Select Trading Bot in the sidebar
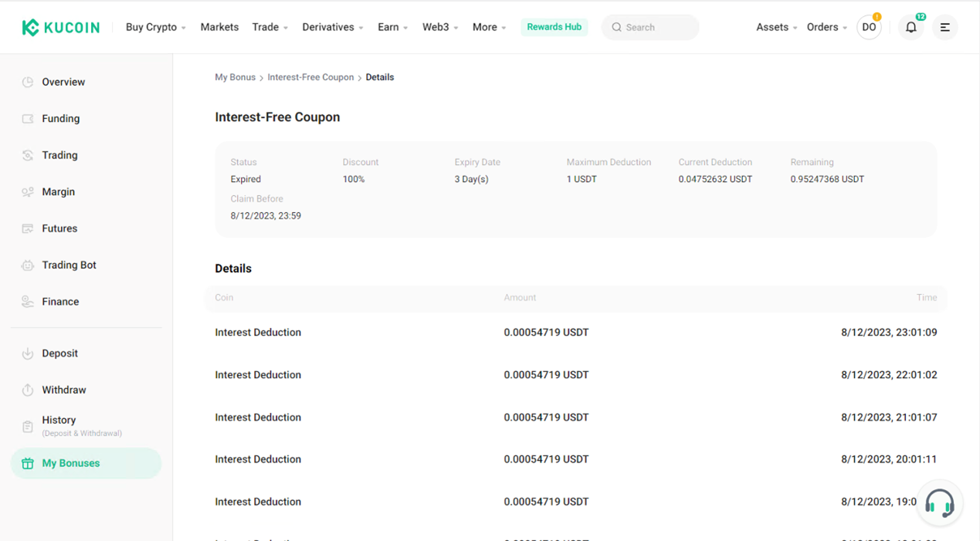 click(x=86, y=265)
